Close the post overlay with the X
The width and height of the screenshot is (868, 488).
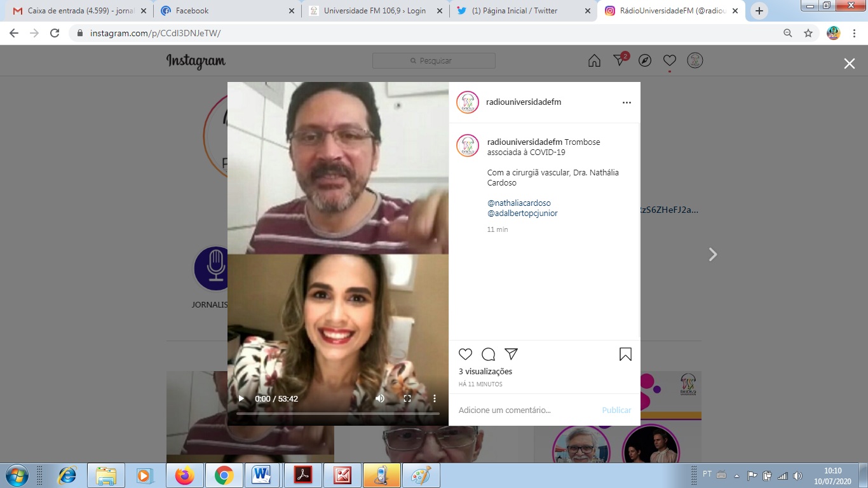[850, 64]
